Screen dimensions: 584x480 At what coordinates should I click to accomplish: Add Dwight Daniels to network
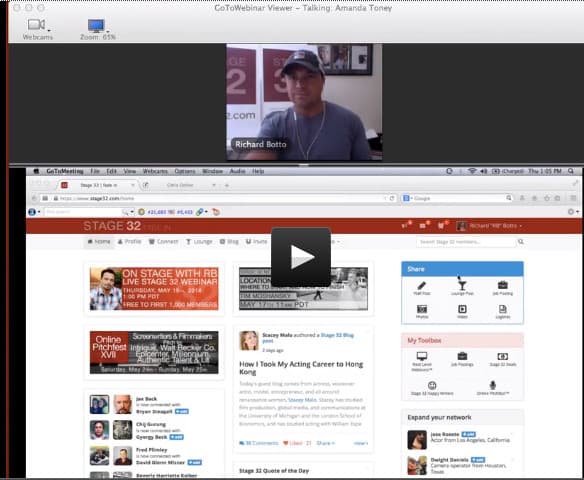click(x=478, y=460)
